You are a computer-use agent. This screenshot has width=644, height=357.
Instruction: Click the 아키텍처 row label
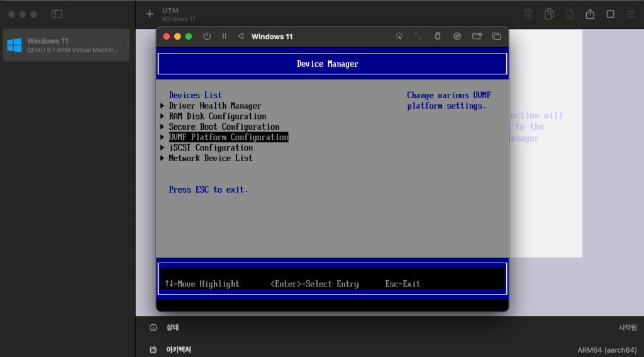coord(179,350)
